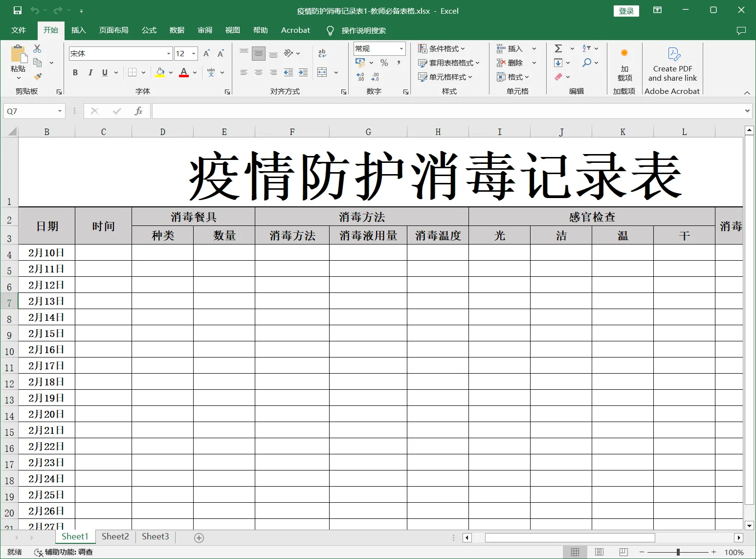Click the 删除 cells button

click(x=510, y=63)
